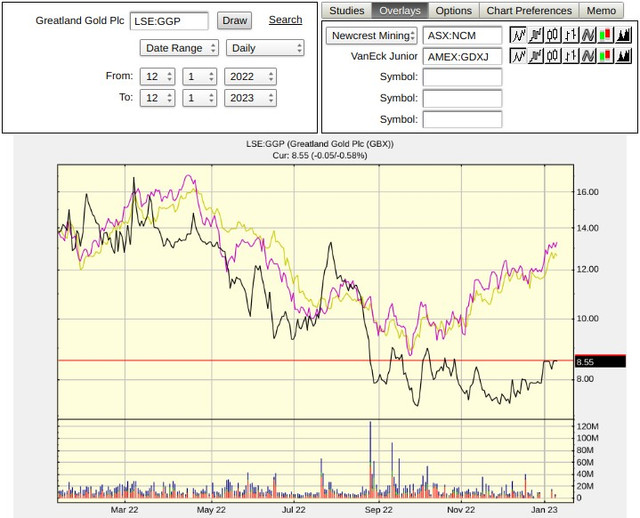Select OHLC bar style for AMEX:GDXJ overlay
The width and height of the screenshot is (640, 518).
pos(571,56)
